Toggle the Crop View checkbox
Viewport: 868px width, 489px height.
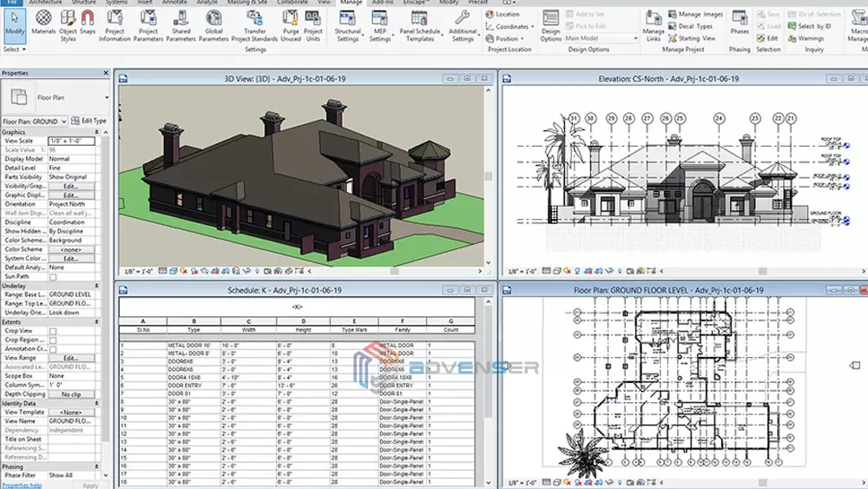53,331
